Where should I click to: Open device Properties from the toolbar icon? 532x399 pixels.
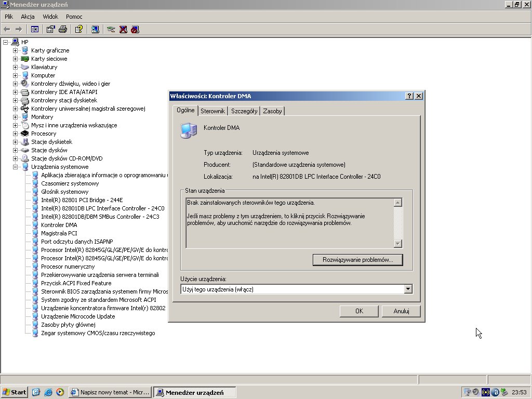(50, 30)
